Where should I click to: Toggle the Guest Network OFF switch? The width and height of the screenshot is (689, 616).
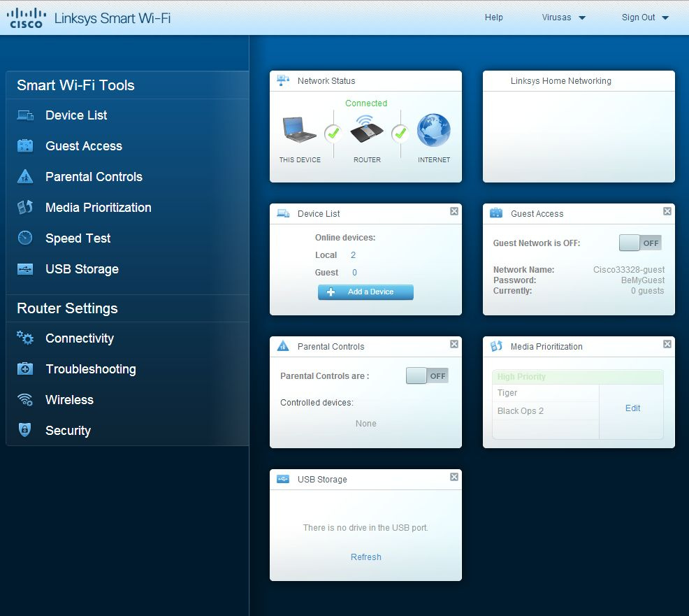click(x=640, y=243)
